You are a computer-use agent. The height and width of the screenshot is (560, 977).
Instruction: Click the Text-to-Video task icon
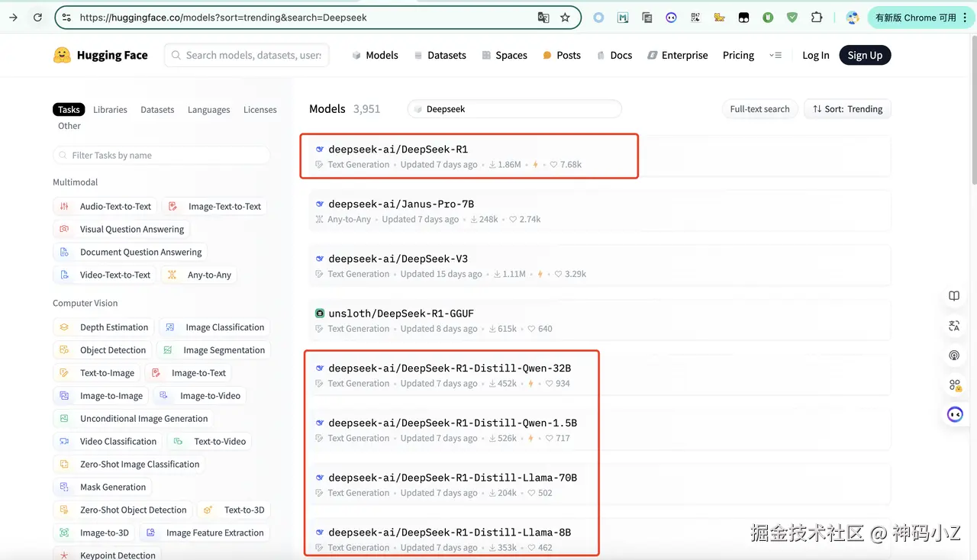tap(178, 441)
